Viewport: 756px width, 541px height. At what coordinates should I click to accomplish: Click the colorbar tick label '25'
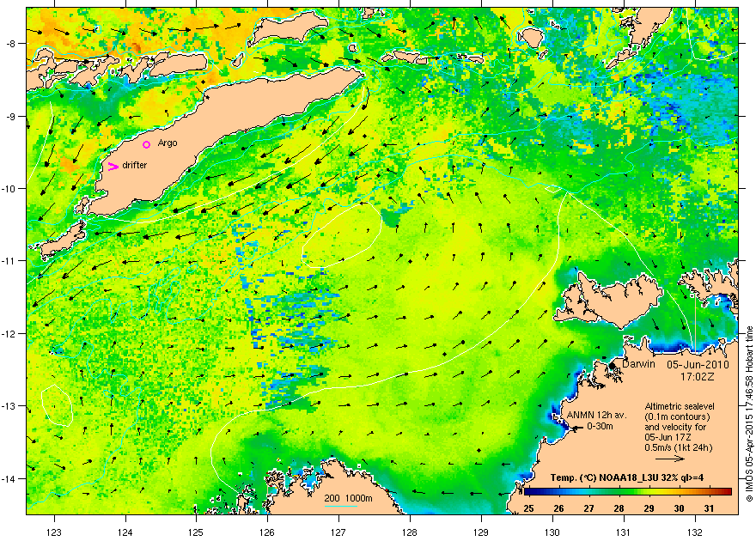point(528,508)
